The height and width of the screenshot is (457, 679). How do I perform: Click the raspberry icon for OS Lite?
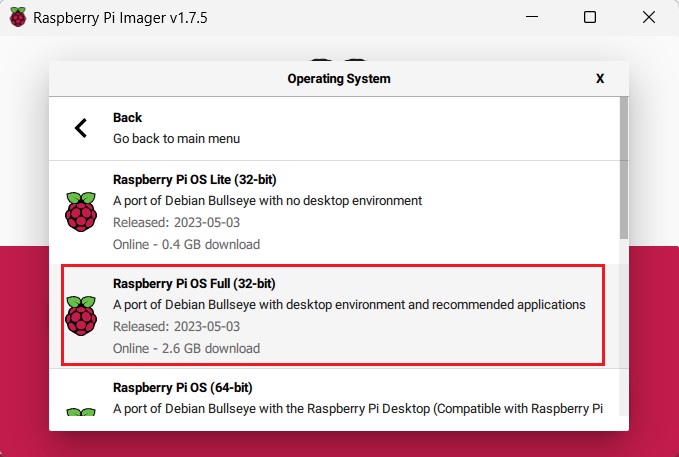pos(80,212)
